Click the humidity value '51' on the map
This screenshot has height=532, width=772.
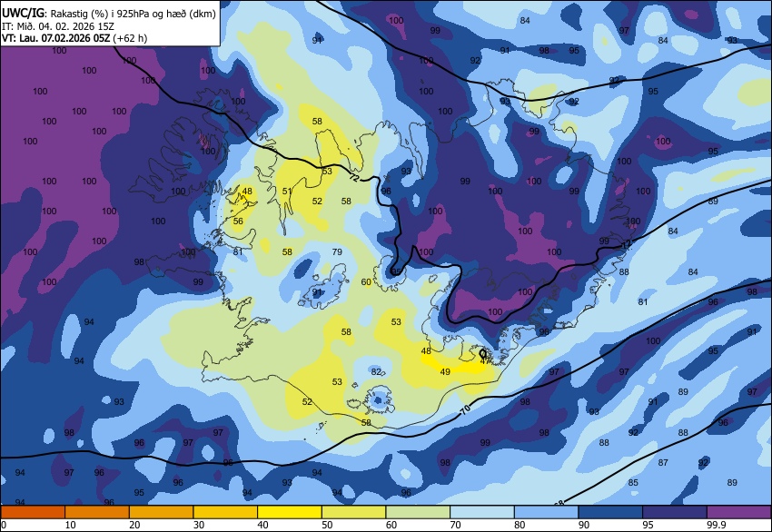[287, 192]
